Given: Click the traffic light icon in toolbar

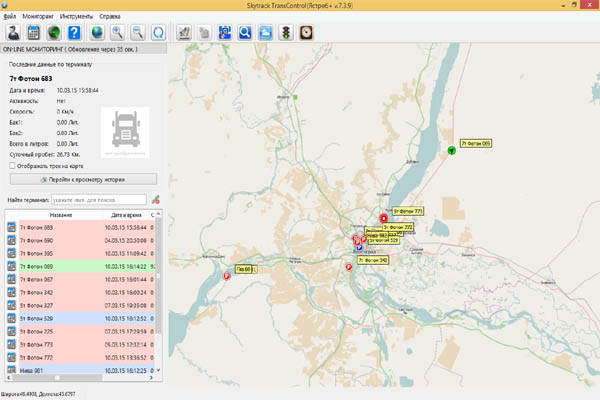Looking at the screenshot, I should [x=285, y=32].
